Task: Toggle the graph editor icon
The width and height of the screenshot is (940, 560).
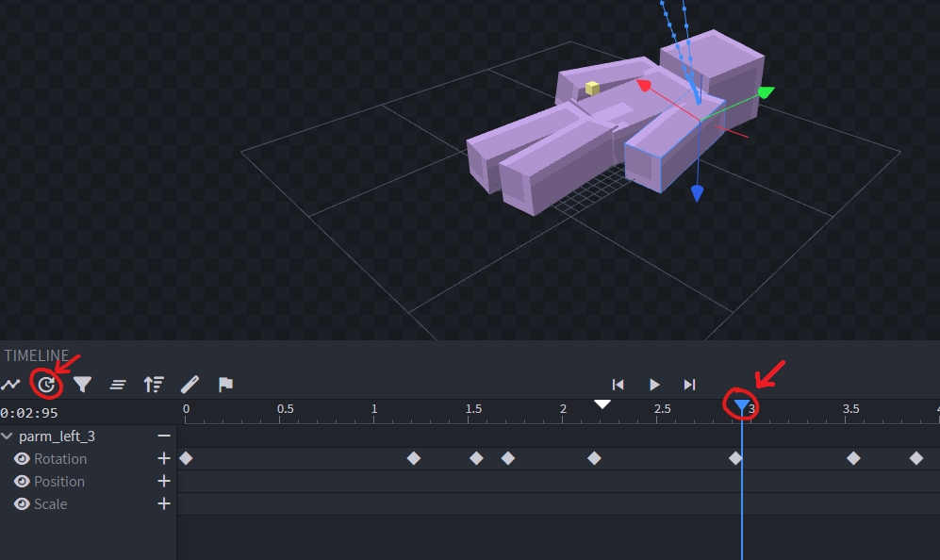Action: pyautogui.click(x=11, y=385)
